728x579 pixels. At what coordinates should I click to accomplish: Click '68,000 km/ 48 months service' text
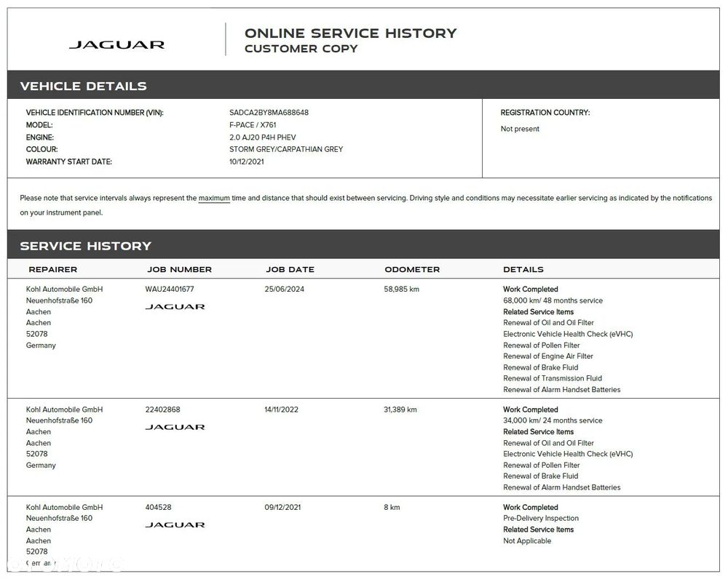tap(553, 300)
